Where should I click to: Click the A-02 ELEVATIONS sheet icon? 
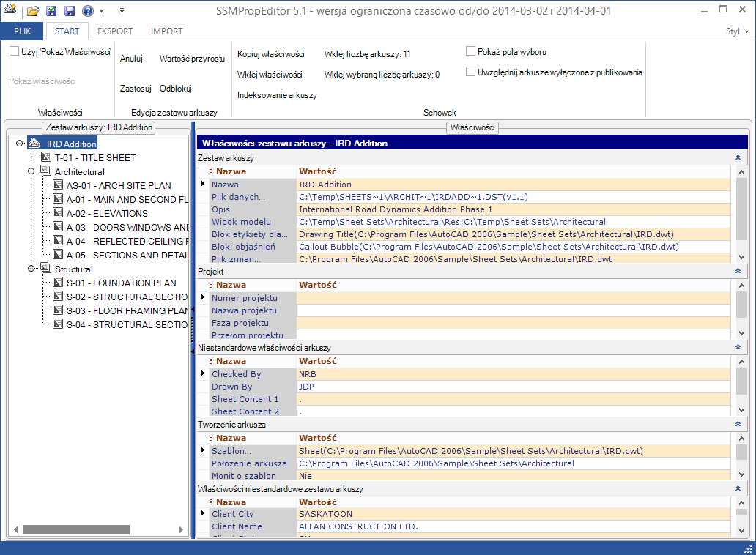tap(58, 213)
